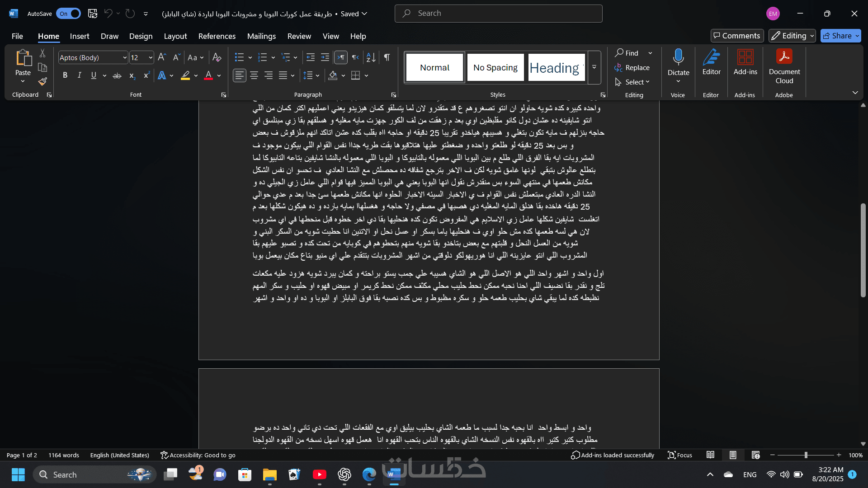Click the Replace button
Screen dimensions: 868x488
(x=632, y=67)
